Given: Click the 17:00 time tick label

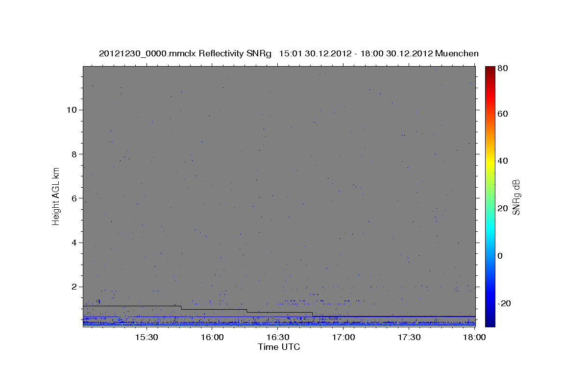Looking at the screenshot, I should coord(343,338).
